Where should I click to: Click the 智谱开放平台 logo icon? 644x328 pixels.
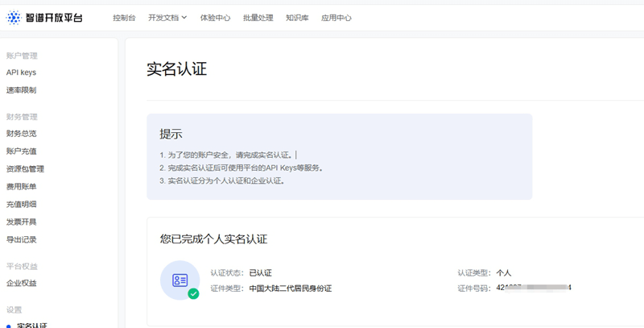tap(14, 18)
